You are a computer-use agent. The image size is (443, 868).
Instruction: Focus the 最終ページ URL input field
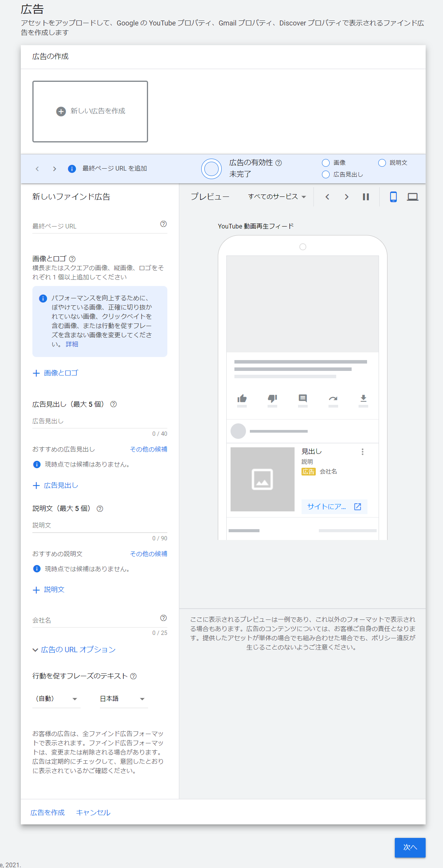[x=100, y=226]
